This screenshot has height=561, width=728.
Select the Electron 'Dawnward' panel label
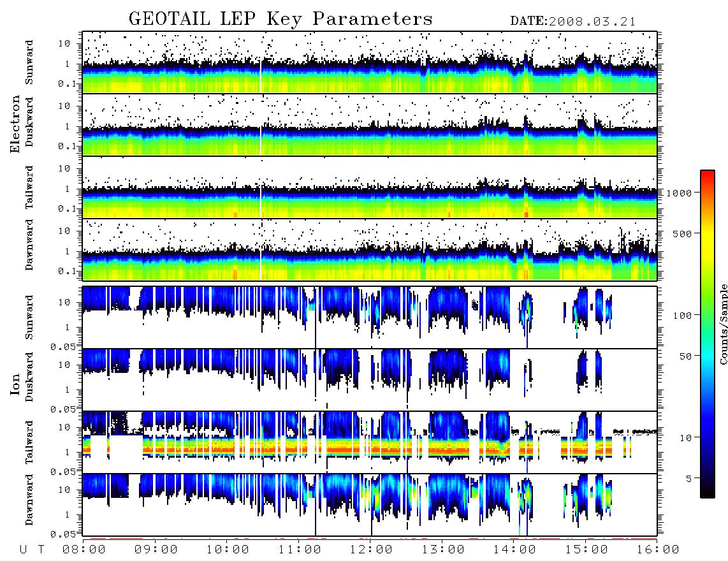point(29,245)
